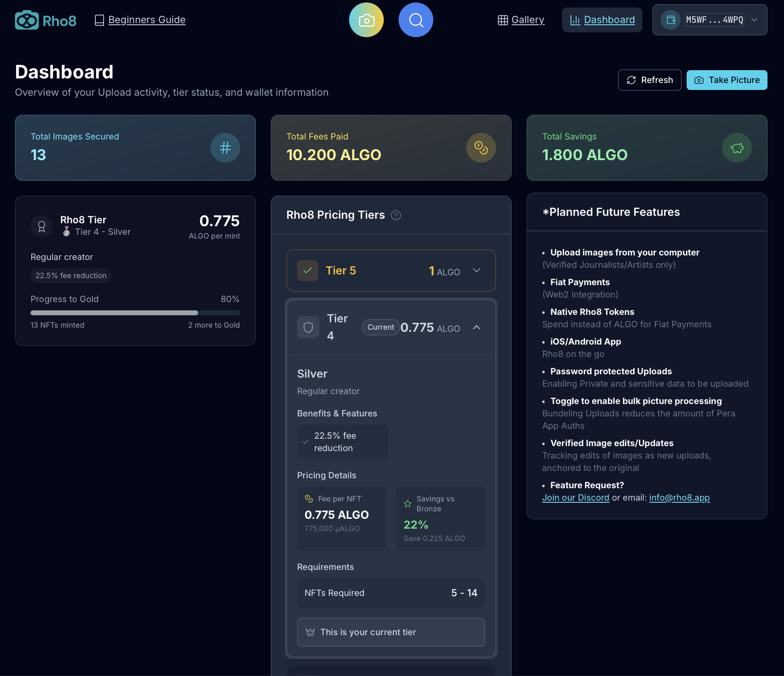Click the check icon beside 22.5% fee reduction benefit
The width and height of the screenshot is (784, 676).
pyautogui.click(x=306, y=442)
